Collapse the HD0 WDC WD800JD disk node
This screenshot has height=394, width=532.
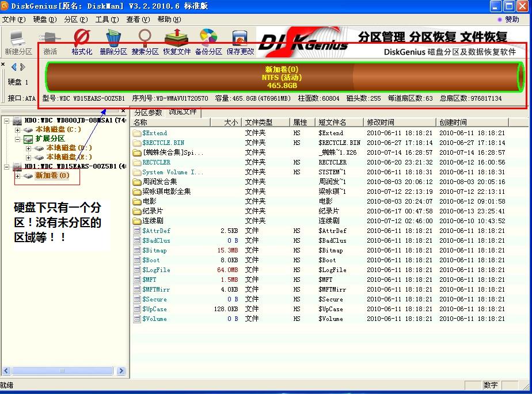(6, 120)
